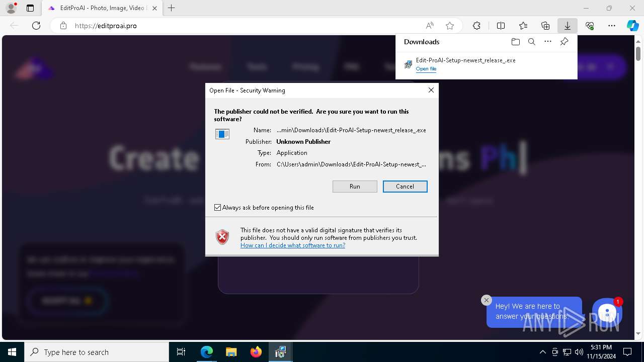This screenshot has width=644, height=362.
Task: Refresh the editproai.pro page
Action: click(x=36, y=26)
